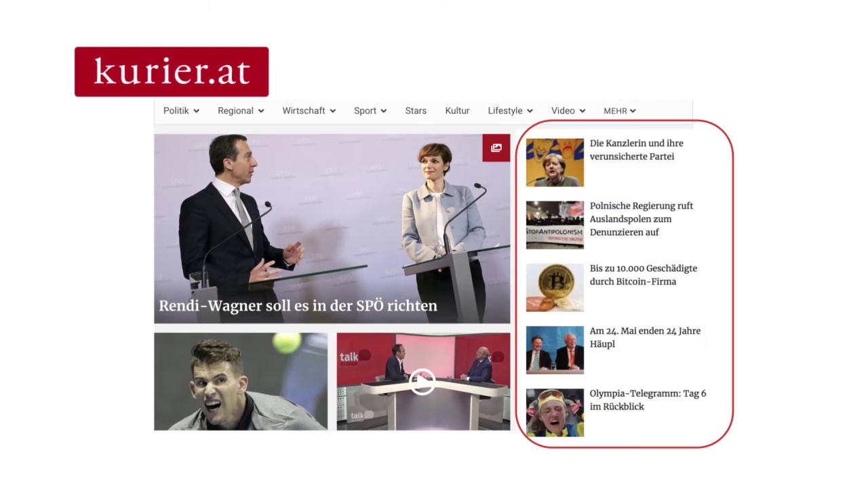Expand the MEHR menu

pos(619,110)
